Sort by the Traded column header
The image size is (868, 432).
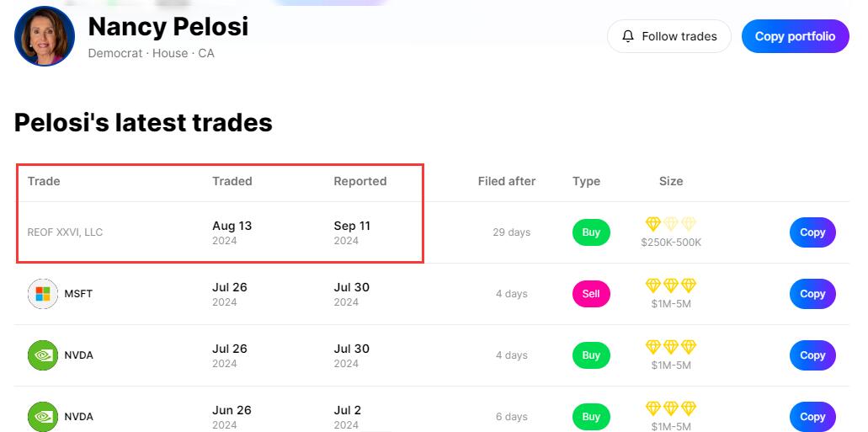(x=232, y=181)
